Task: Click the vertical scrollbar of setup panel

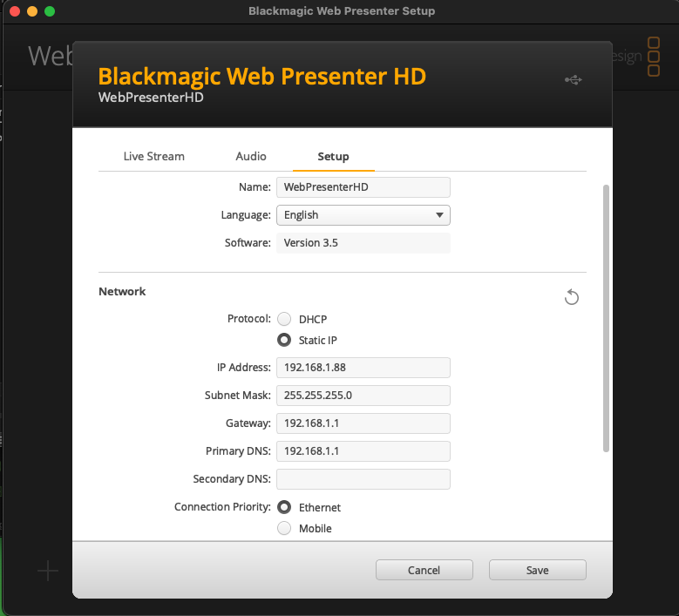Action: tap(606, 319)
